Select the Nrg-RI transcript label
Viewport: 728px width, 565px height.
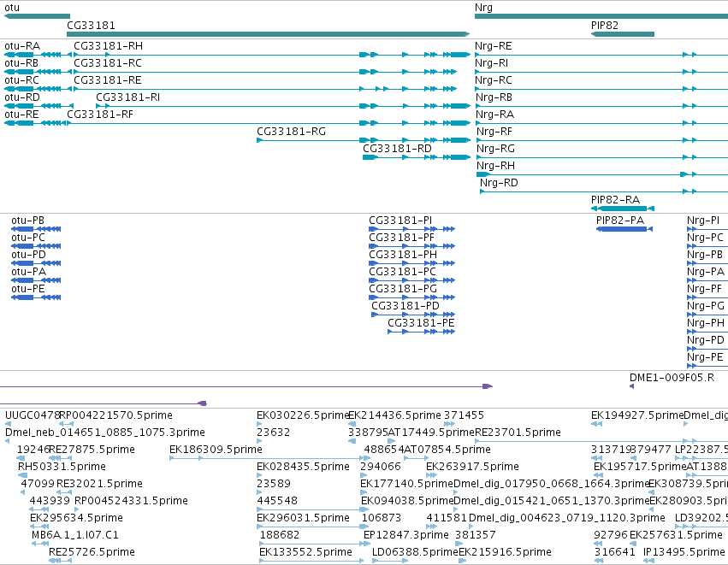click(x=491, y=63)
